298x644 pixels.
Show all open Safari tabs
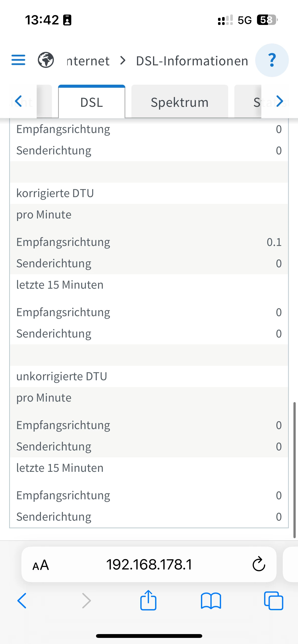274,601
